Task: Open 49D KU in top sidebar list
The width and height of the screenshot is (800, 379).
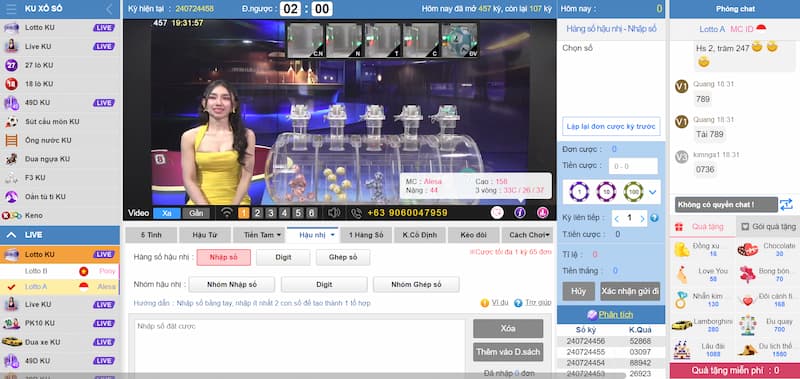Action: click(x=60, y=103)
